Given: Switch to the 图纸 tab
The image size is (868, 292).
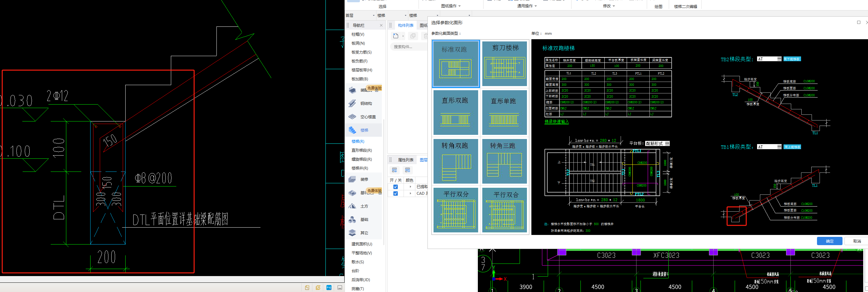Looking at the screenshot, I should click(424, 25).
